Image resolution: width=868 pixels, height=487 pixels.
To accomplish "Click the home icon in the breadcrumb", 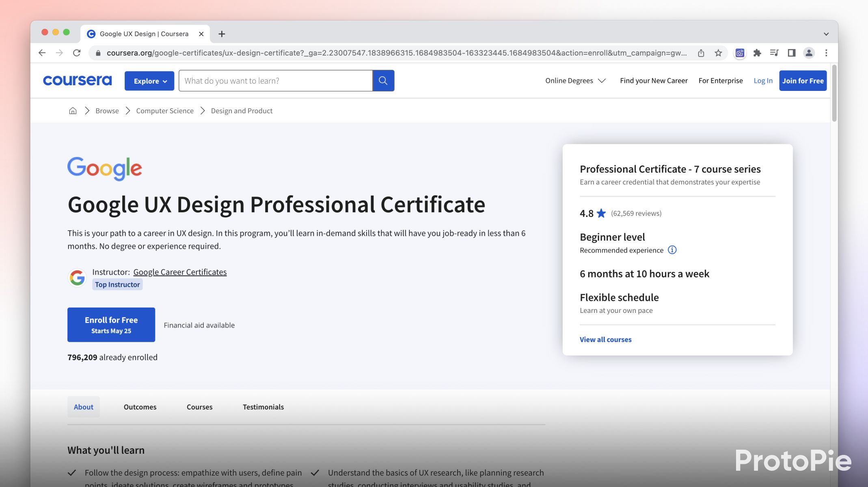I will coord(73,110).
